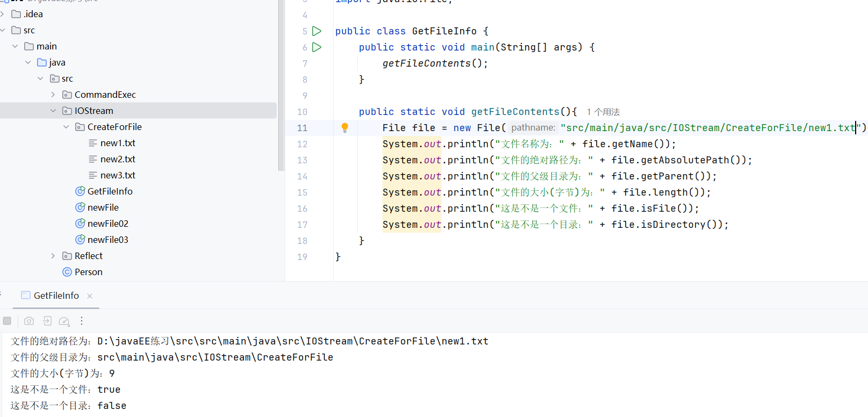Click the profiler speedometer icon
The image size is (868, 417).
point(64,321)
